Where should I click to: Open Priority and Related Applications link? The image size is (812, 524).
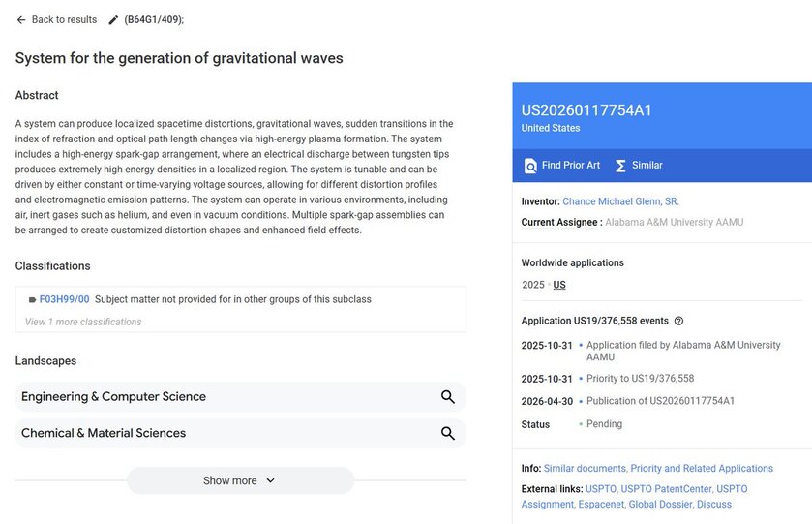(x=702, y=469)
